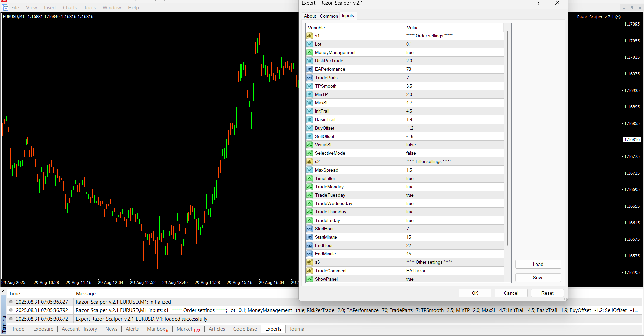This screenshot has width=644, height=336.
Task: Click the integer icon beside StartHour
Action: click(x=309, y=229)
